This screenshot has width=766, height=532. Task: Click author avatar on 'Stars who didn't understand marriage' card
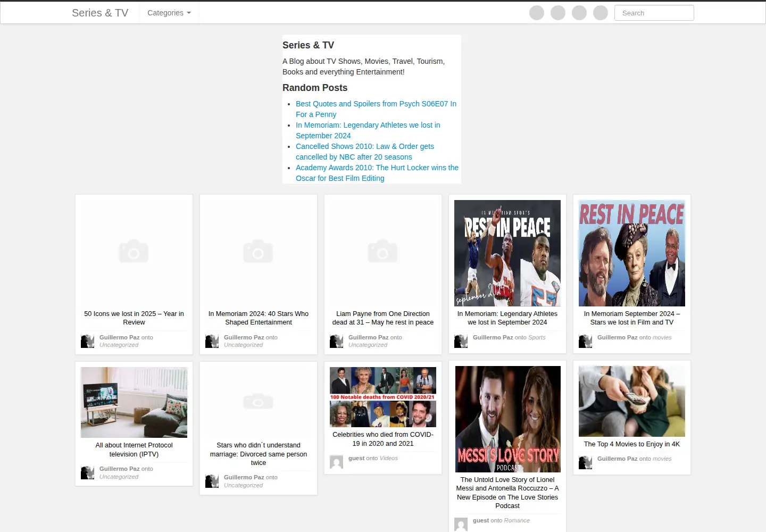pos(212,481)
